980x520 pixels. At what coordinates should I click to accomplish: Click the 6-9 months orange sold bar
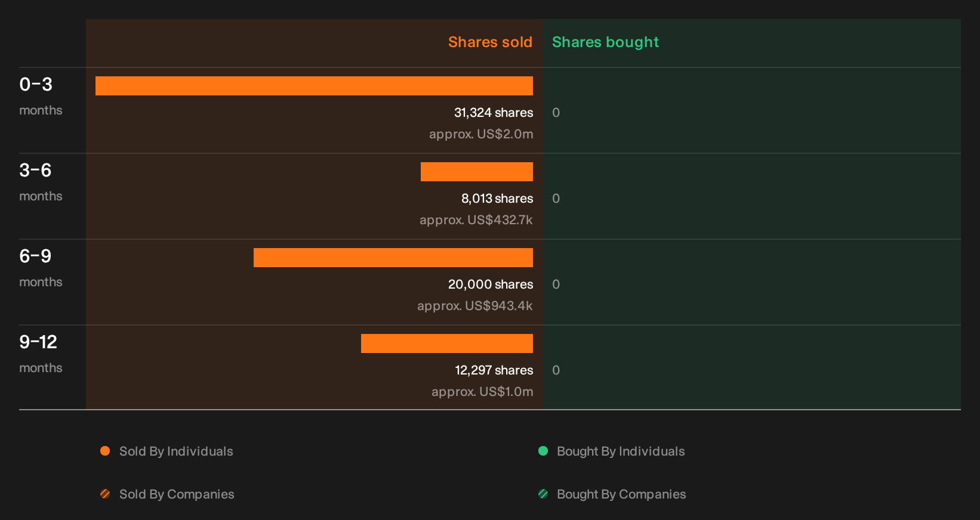(393, 258)
